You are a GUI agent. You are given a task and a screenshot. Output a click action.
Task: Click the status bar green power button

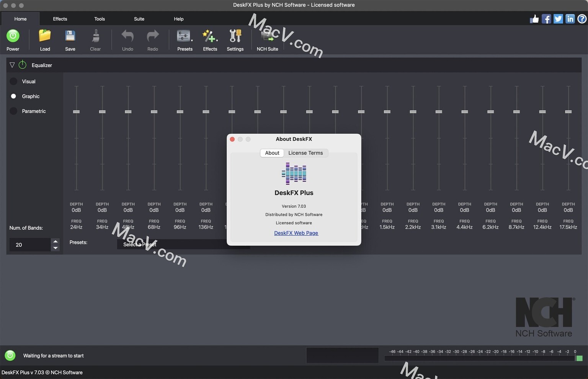point(10,355)
